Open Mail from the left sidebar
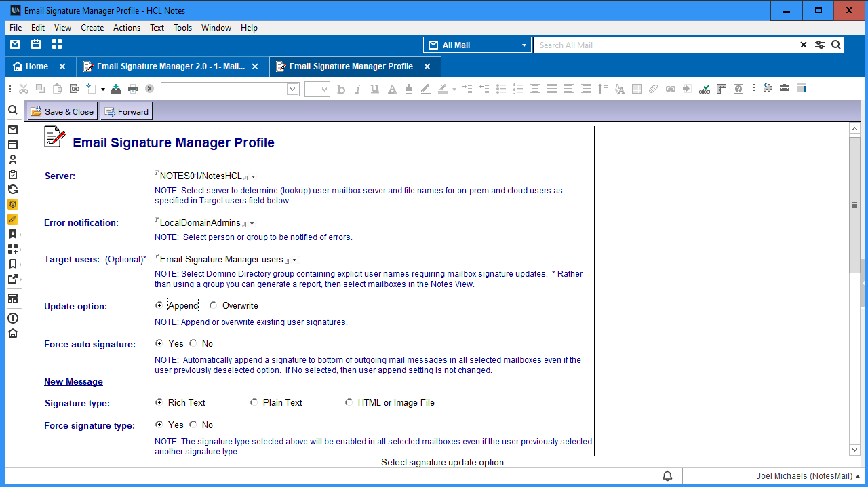 [13, 129]
